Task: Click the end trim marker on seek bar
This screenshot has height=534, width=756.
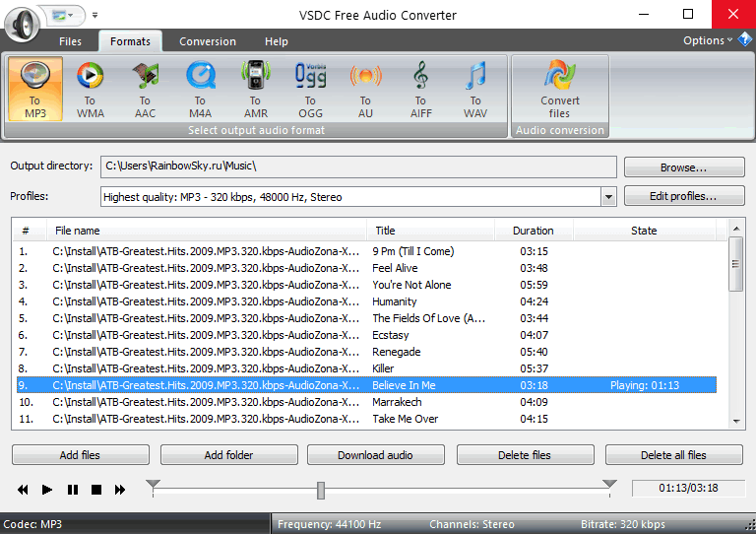Action: click(x=609, y=484)
